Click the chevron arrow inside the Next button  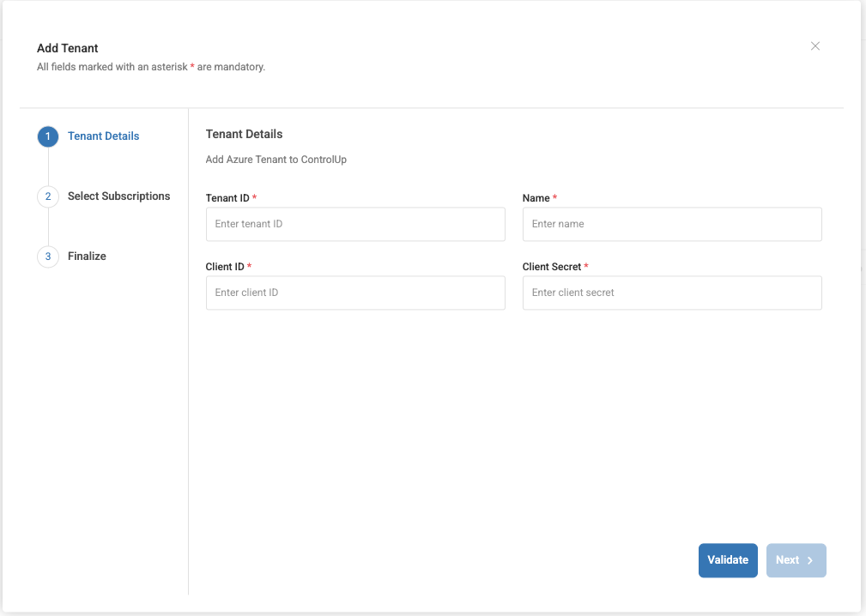tap(810, 559)
